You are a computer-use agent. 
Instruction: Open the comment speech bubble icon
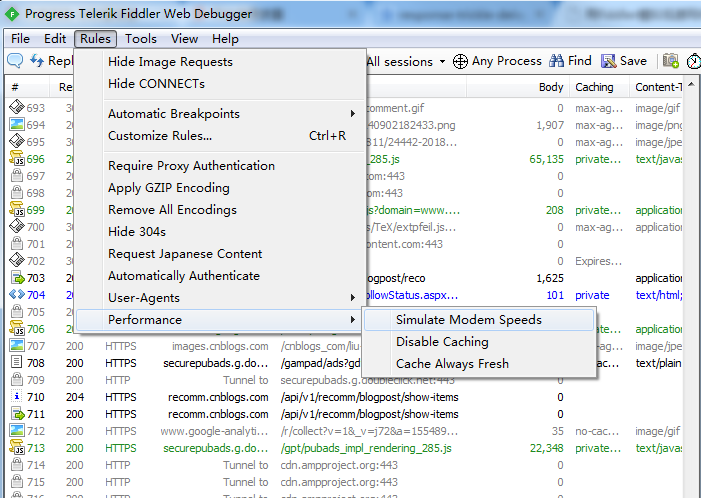[15, 60]
